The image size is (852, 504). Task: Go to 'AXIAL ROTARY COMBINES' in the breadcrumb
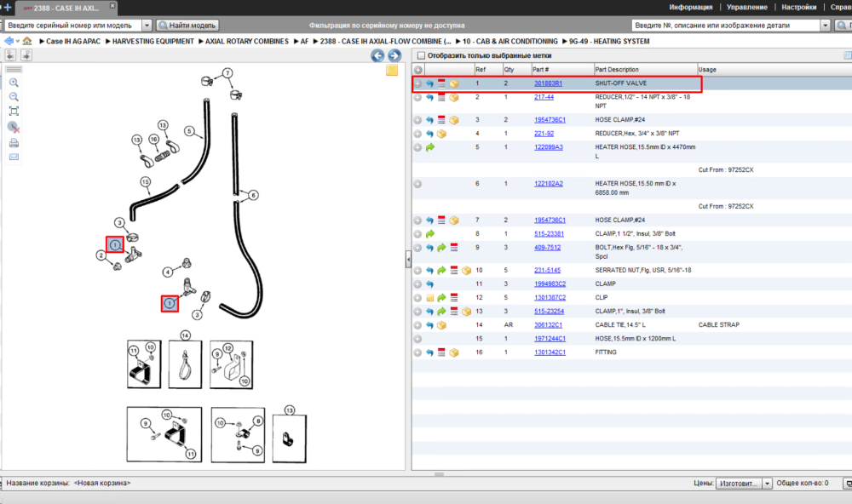[247, 41]
